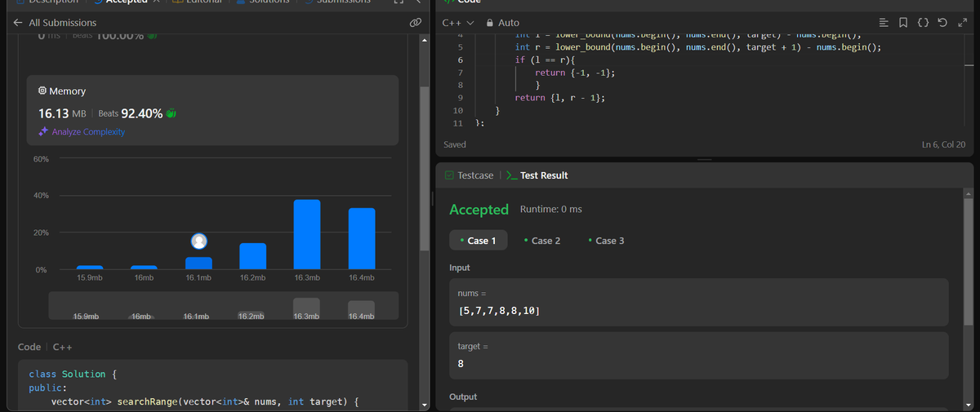Click the left panel scrollbar up arrow

423,40
